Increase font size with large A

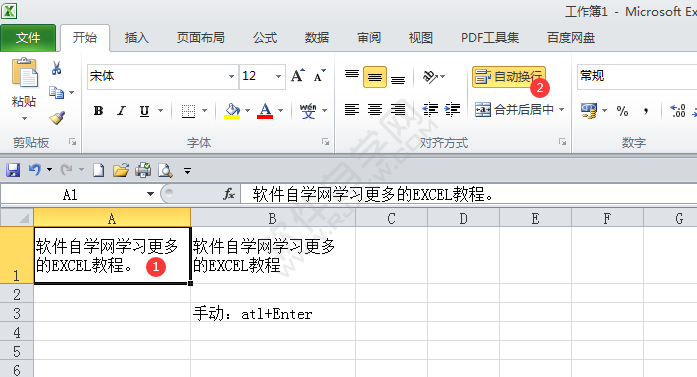298,76
